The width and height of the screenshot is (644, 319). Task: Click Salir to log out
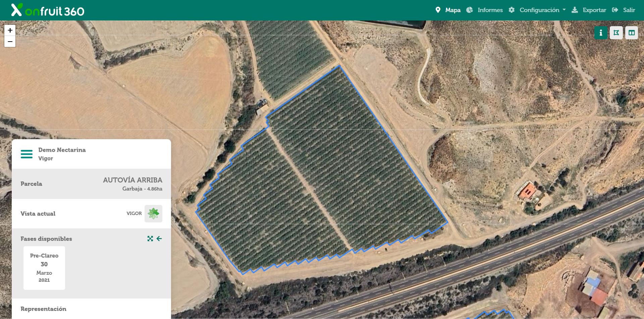point(630,10)
